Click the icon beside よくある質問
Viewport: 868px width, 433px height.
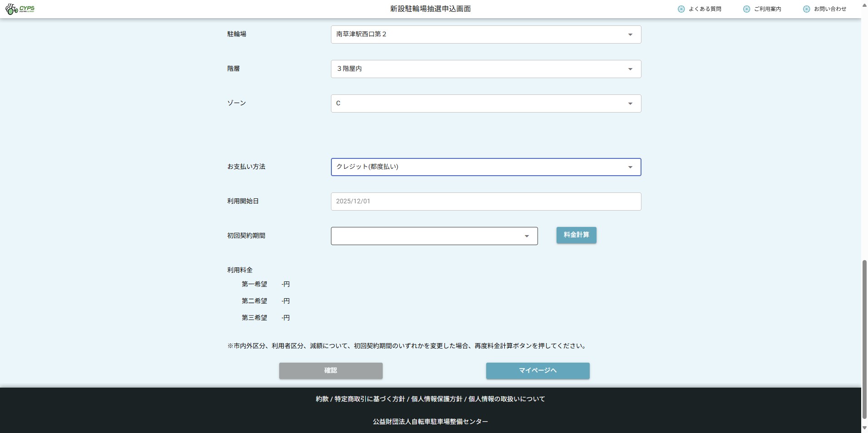pyautogui.click(x=681, y=9)
